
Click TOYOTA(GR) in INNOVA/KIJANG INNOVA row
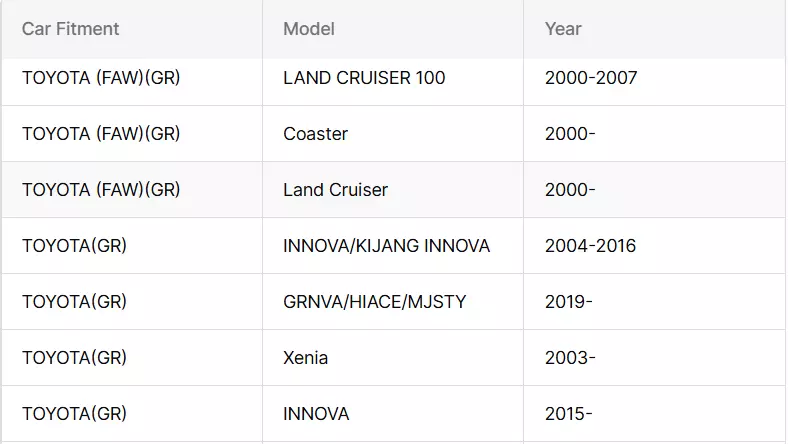[74, 246]
